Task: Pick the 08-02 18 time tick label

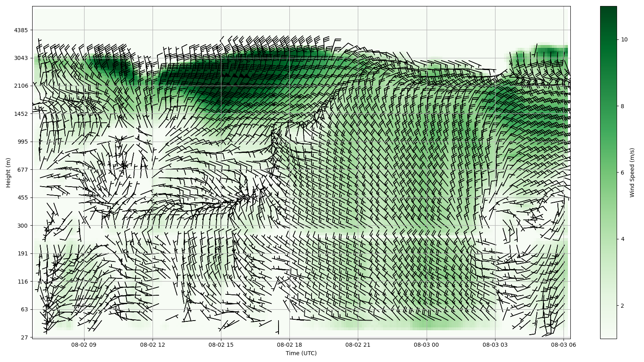Action: click(289, 345)
